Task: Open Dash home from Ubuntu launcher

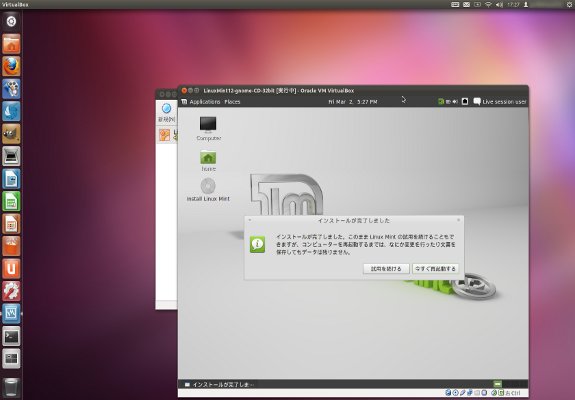Action: 11,21
